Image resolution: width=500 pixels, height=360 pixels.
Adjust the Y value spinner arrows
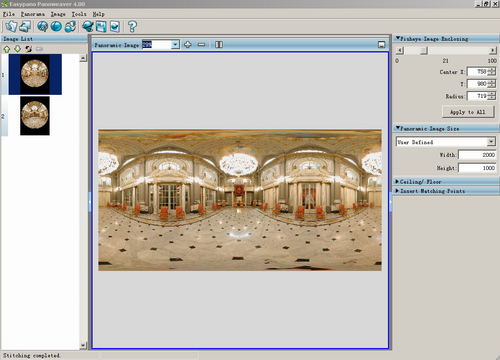492,84
